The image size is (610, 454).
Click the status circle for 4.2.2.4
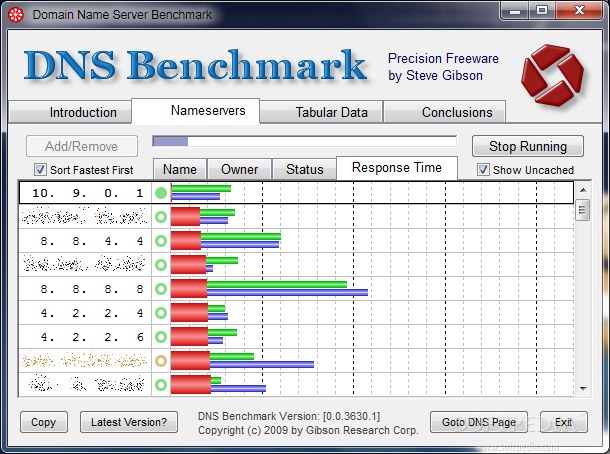tap(161, 313)
